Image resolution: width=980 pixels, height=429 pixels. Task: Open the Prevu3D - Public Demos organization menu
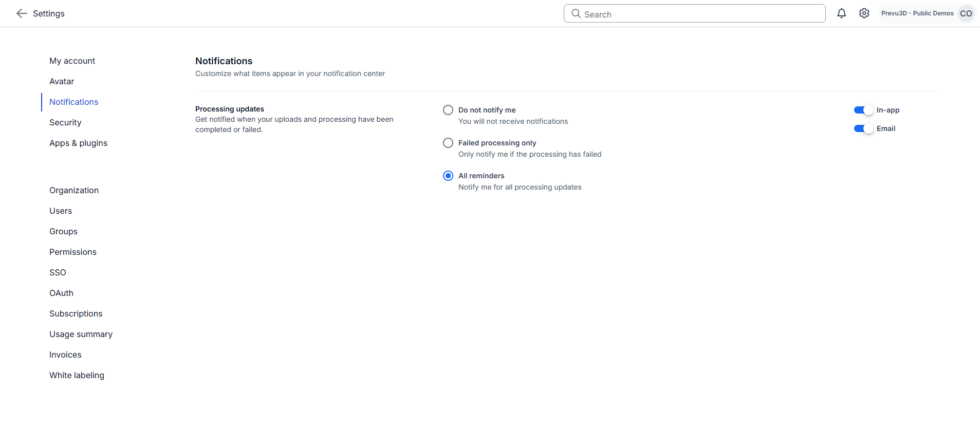[x=917, y=13]
